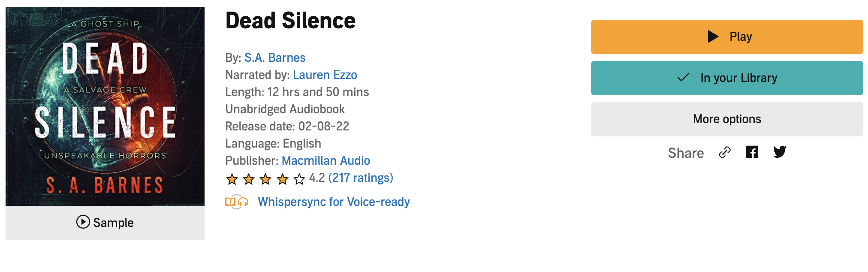The image size is (868, 272).
Task: Open author S.A. Barnes page
Action: pyautogui.click(x=274, y=57)
